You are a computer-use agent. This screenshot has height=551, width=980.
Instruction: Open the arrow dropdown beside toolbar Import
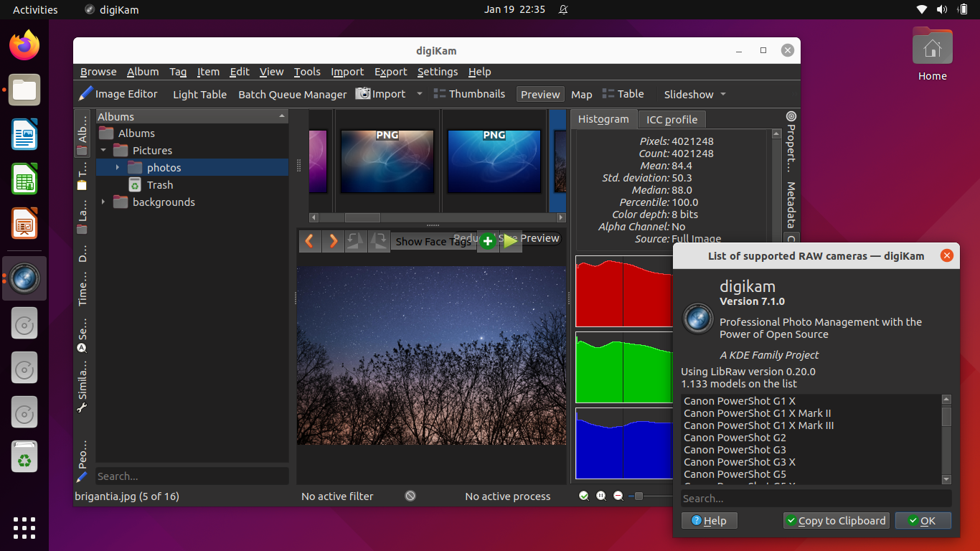pyautogui.click(x=418, y=94)
